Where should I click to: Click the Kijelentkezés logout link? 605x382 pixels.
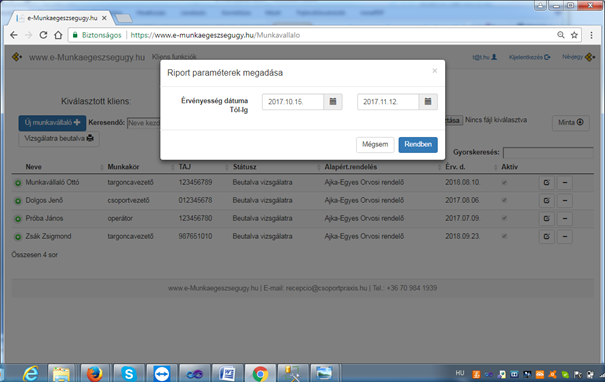[529, 57]
